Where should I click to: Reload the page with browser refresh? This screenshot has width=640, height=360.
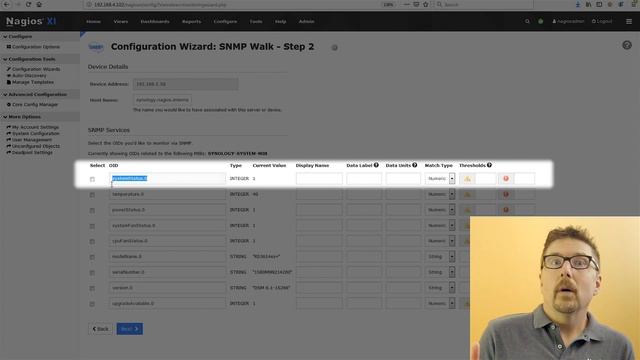pyautogui.click(x=28, y=4)
